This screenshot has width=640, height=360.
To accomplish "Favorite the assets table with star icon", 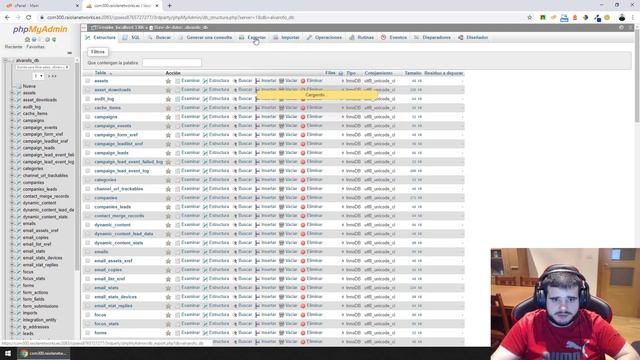I will [168, 81].
